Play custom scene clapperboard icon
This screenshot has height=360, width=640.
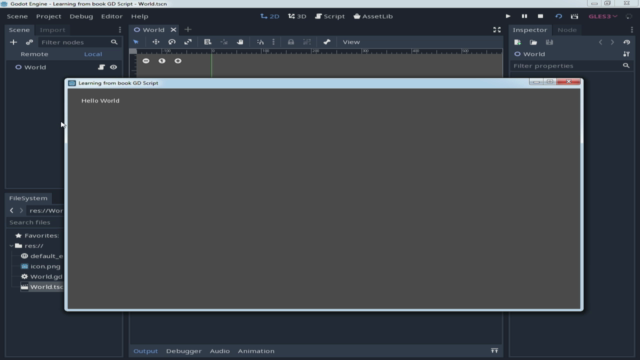[575, 16]
